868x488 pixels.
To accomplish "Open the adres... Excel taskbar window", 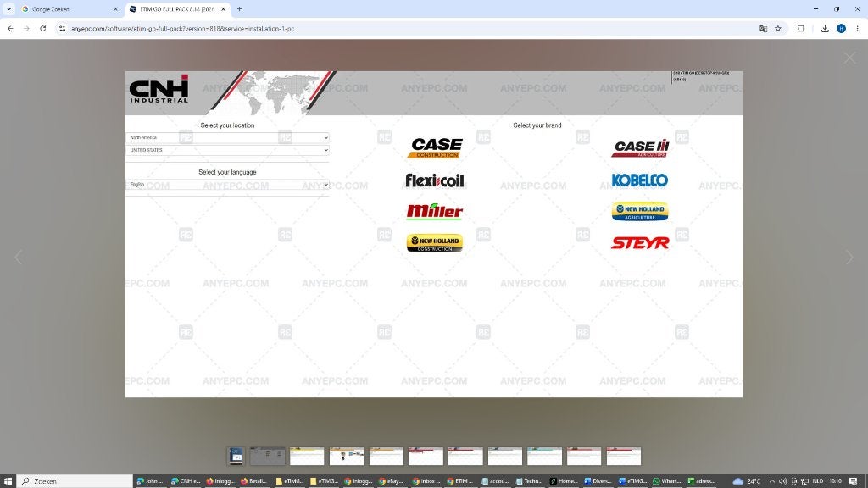I will tap(701, 481).
